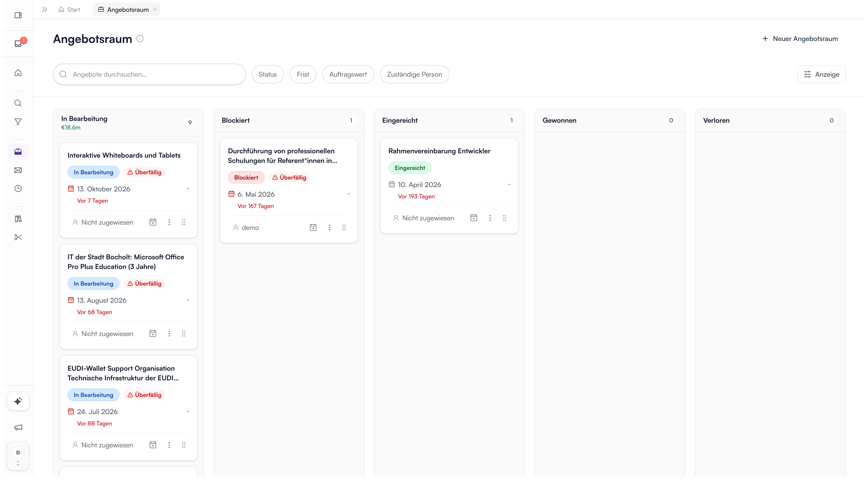The width and height of the screenshot is (868, 484).
Task: Open more options on Bocholt Microsoft Office card
Action: point(169,334)
